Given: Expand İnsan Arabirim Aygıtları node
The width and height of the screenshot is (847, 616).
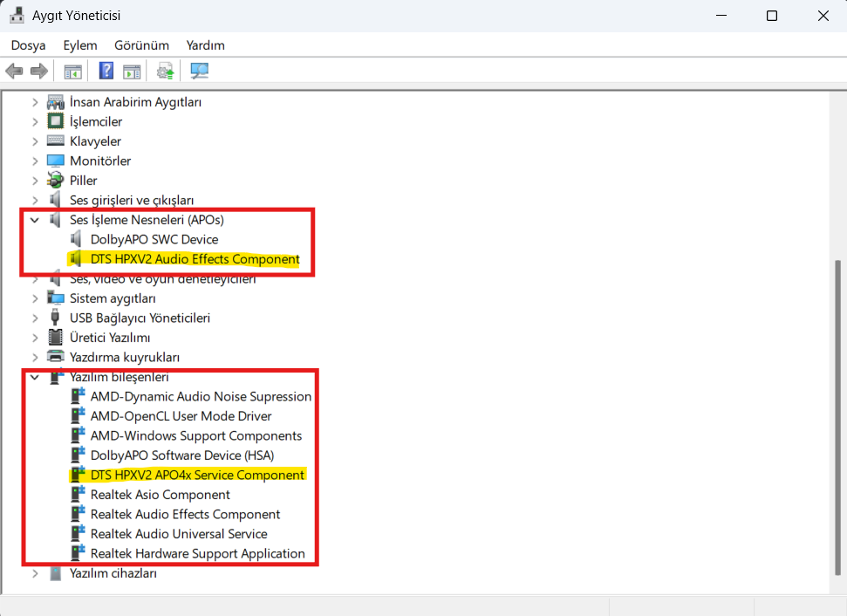Looking at the screenshot, I should (35, 102).
